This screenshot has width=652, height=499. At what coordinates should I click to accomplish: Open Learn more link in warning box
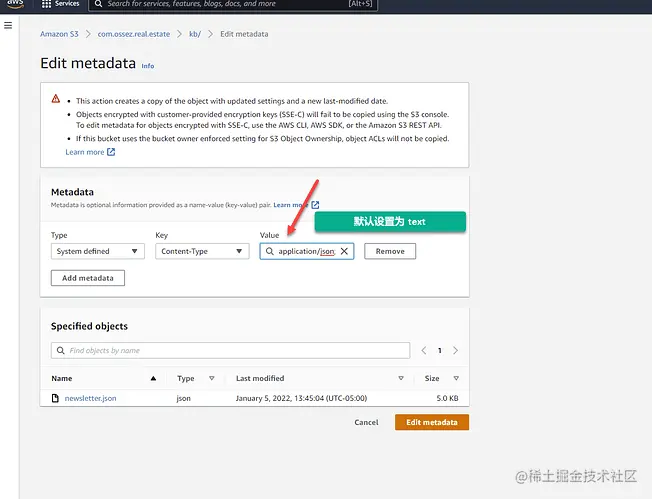[x=85, y=152]
